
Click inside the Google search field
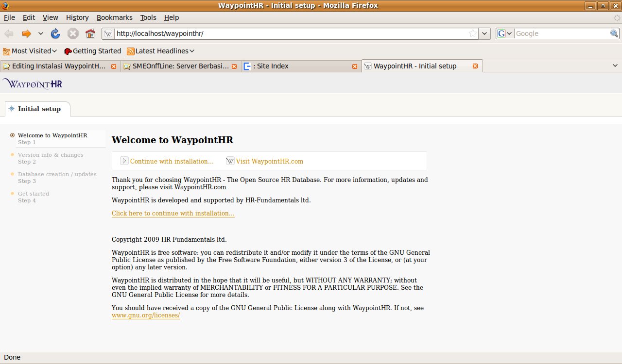point(561,33)
